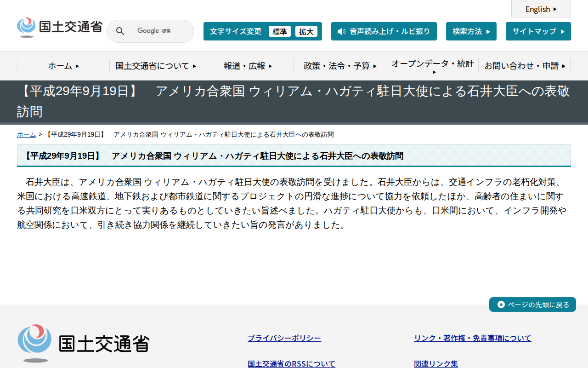588x368 pixels.
Task: Open the ホーム navigation menu
Action: coord(63,66)
